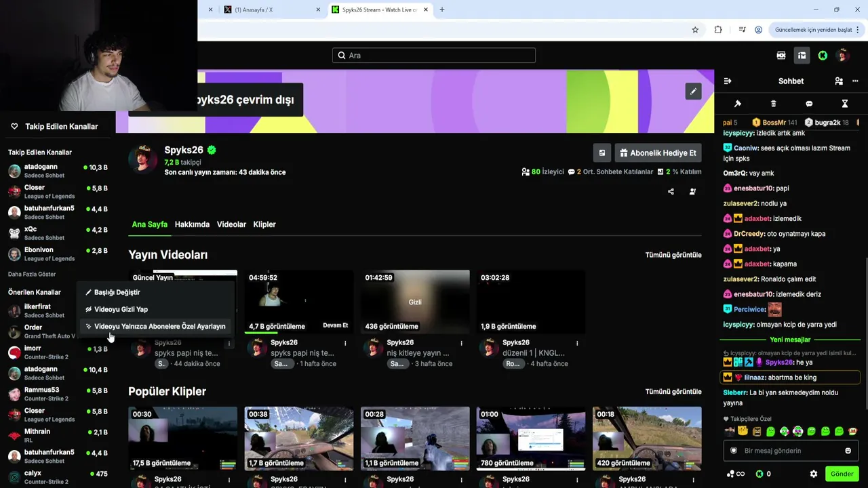Share the Spyks26 channel
Screen dimensions: 868x488
click(x=671, y=192)
